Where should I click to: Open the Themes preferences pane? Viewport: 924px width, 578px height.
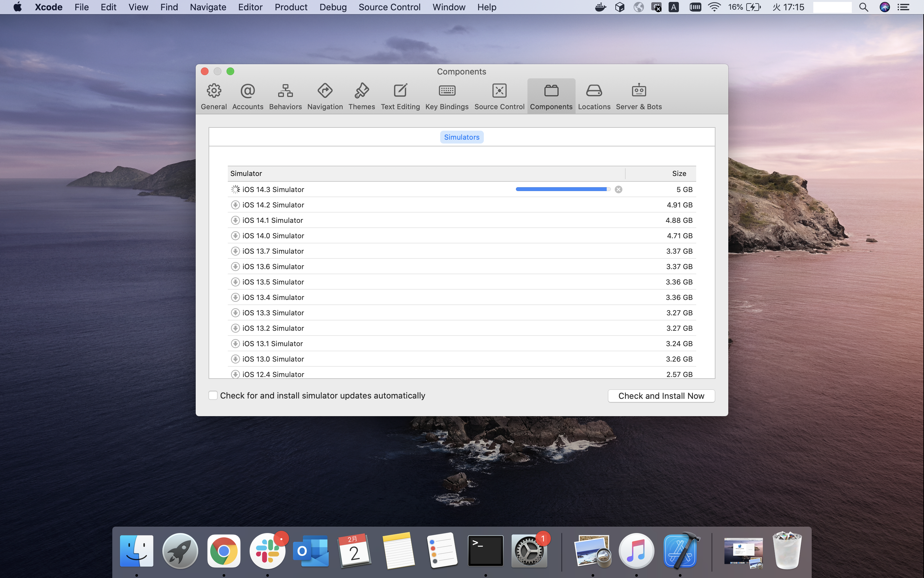pos(362,97)
